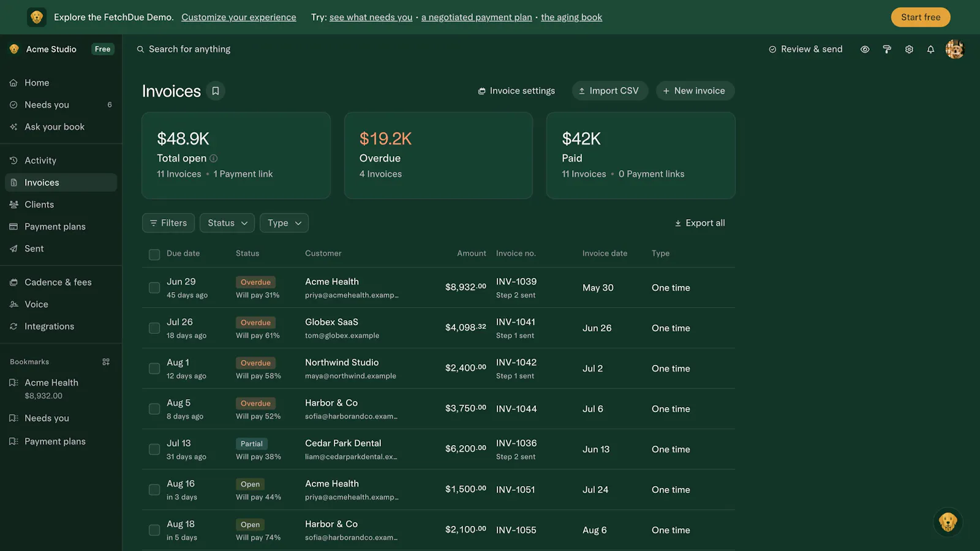Check the INV-1055 row checkbox
980x551 pixels.
[154, 530]
